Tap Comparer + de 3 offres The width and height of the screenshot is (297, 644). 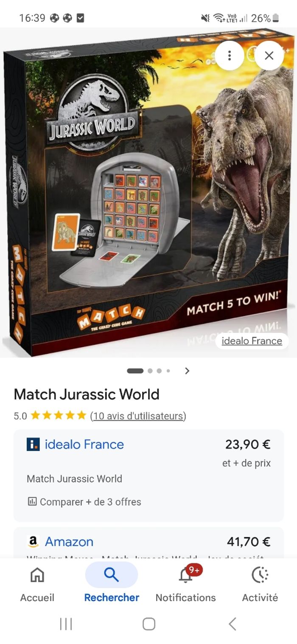pyautogui.click(x=84, y=502)
